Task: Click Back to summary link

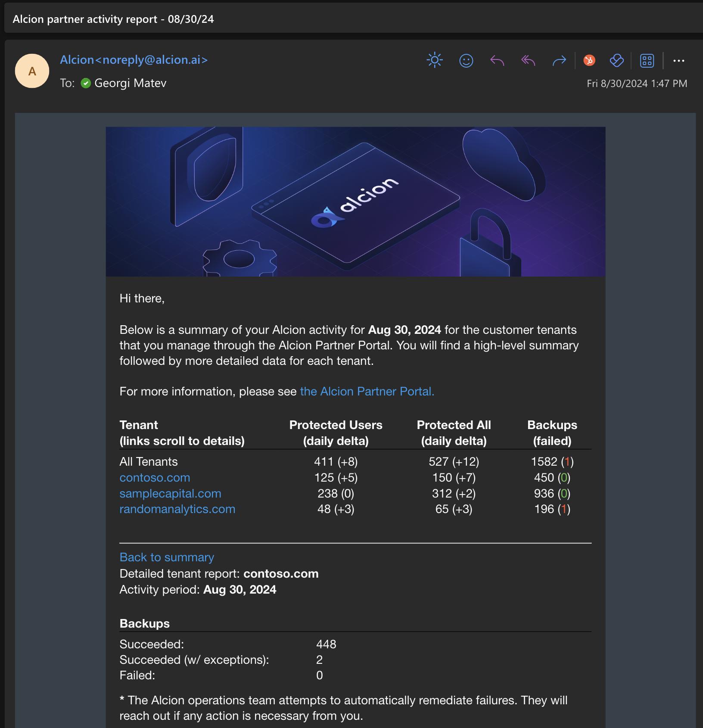Action: [167, 557]
